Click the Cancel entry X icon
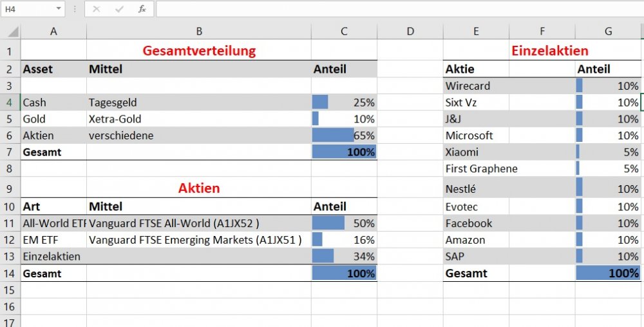 coord(97,9)
